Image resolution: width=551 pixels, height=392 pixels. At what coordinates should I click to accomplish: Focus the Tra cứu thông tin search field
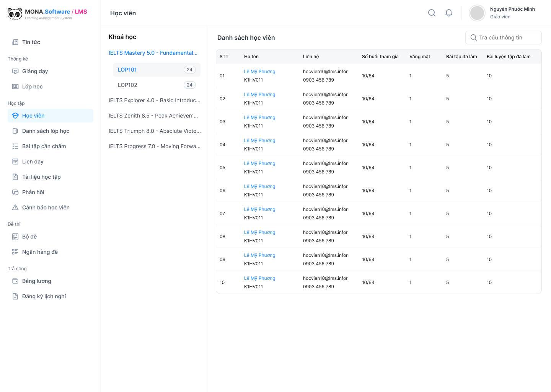504,38
